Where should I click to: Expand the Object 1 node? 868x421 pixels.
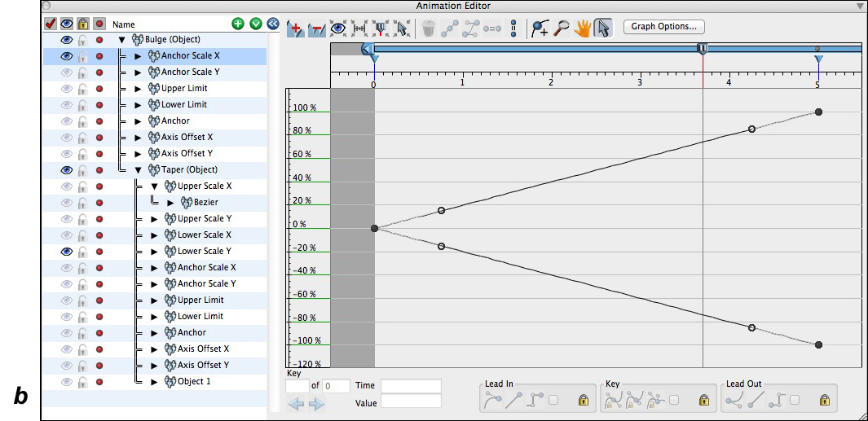click(x=154, y=381)
